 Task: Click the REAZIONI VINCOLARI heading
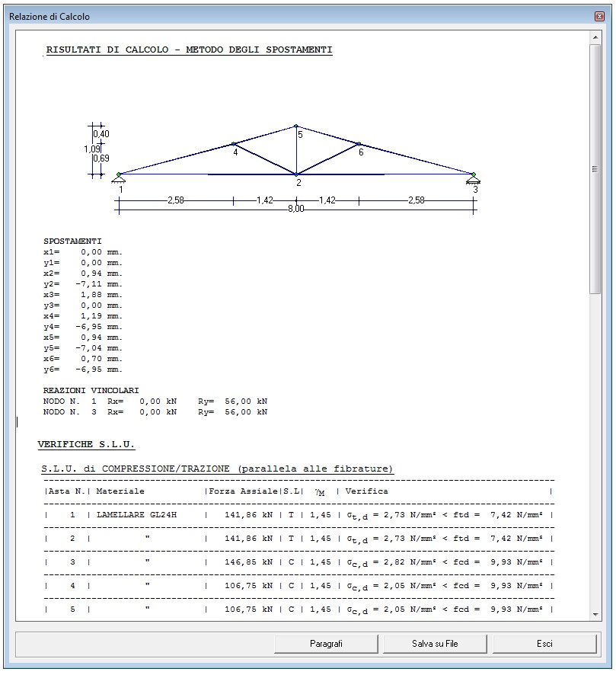[91, 391]
